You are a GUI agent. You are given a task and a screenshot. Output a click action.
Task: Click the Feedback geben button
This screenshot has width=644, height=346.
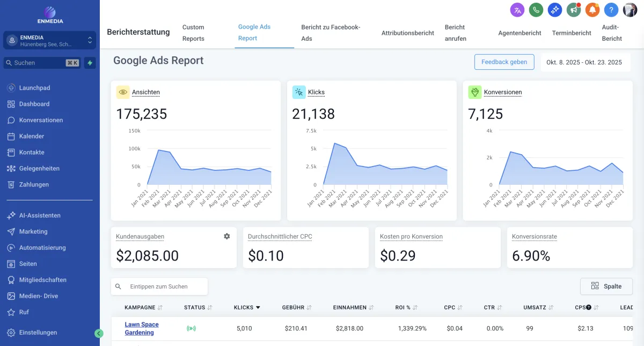click(504, 62)
